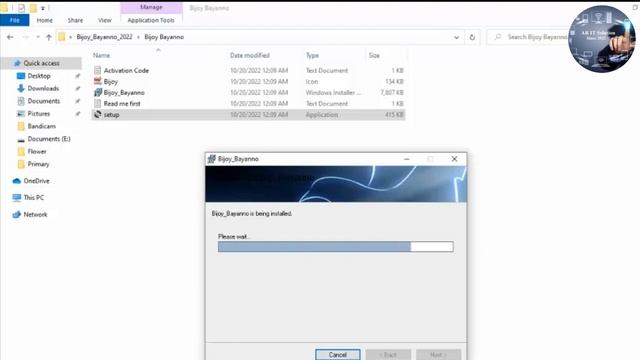
Task: Select the Activation Code file icon
Action: click(98, 70)
